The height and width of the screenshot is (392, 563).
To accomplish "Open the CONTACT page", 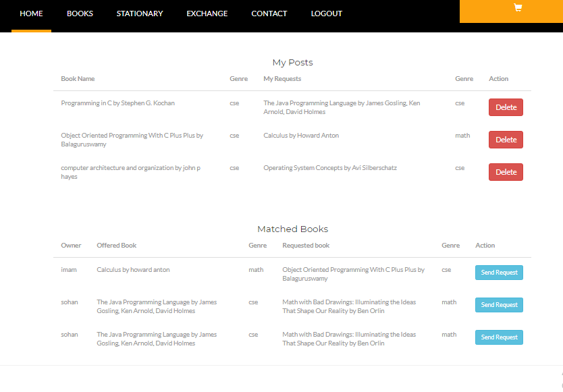I will click(x=269, y=13).
